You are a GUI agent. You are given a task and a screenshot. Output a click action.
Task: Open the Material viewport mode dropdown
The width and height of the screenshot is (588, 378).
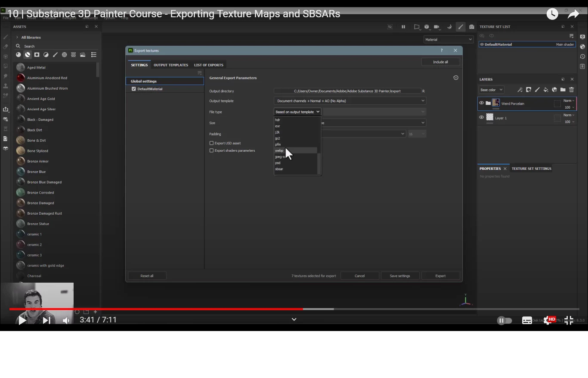point(448,40)
